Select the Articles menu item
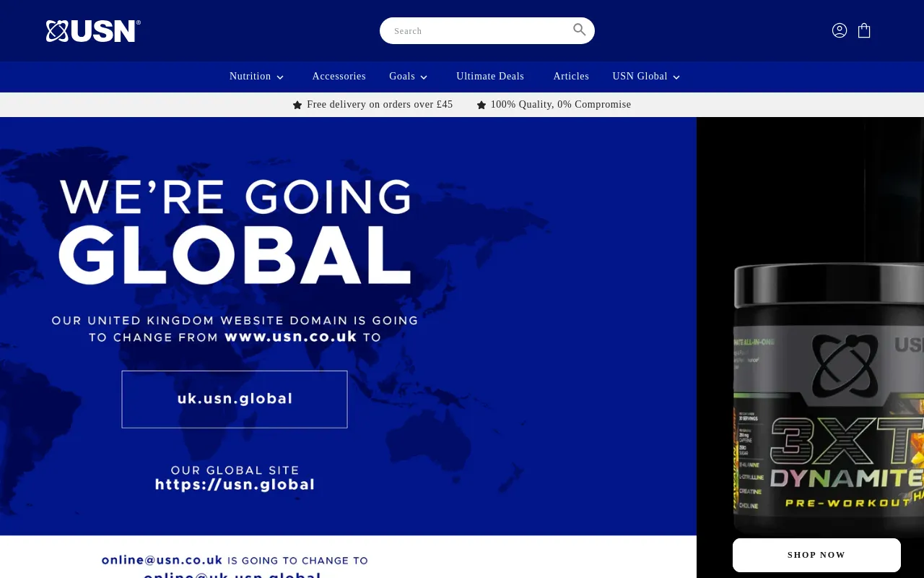 [x=571, y=77]
